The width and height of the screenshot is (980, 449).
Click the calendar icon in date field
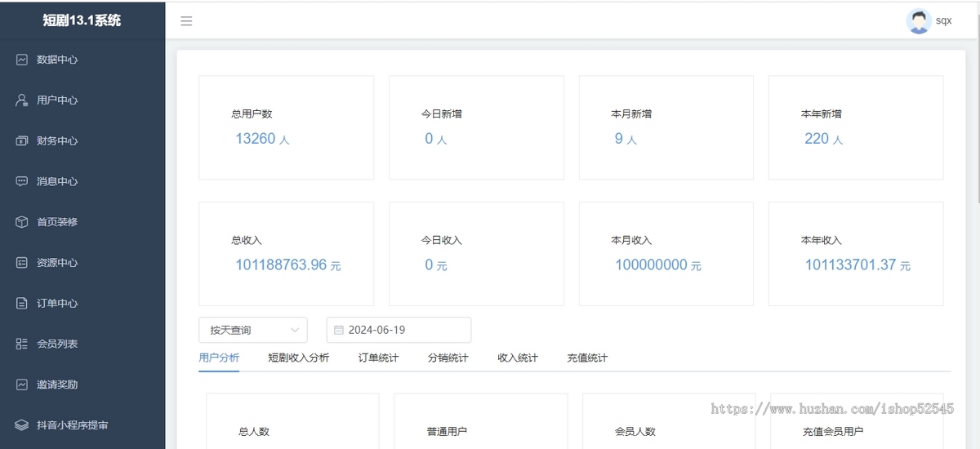(339, 330)
